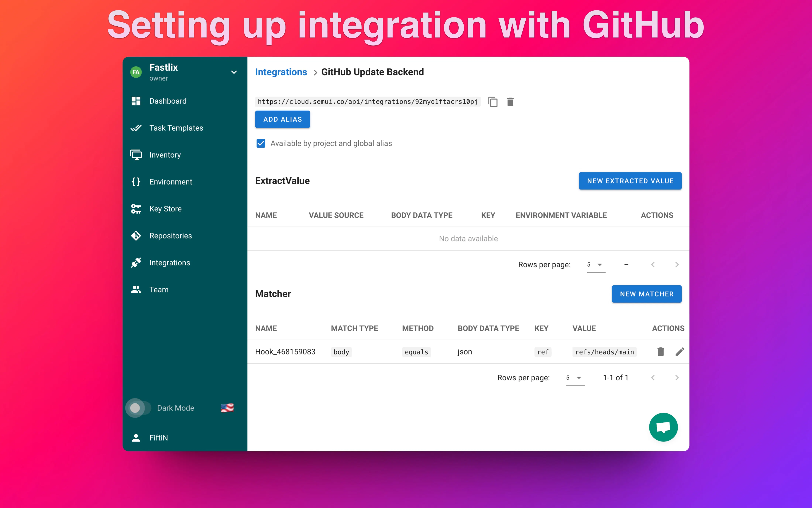This screenshot has height=508, width=812.
Task: Open ExtractValue rows per page dropdown
Action: coord(596,265)
